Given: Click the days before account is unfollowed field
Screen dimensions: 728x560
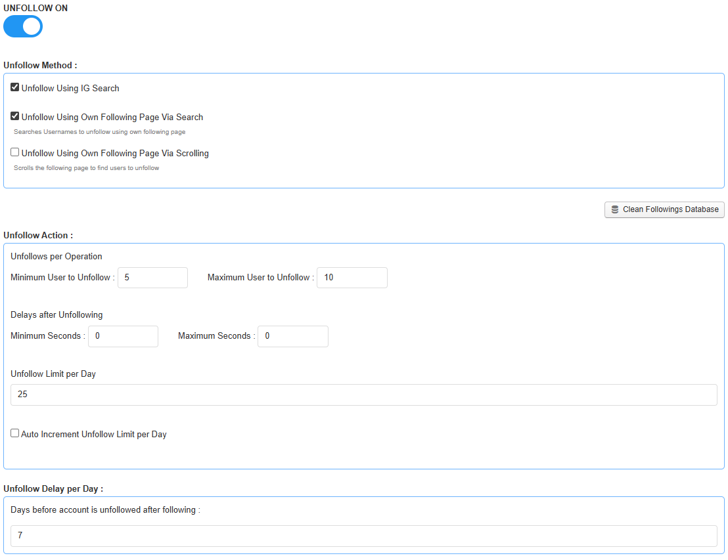Looking at the screenshot, I should coord(363,536).
